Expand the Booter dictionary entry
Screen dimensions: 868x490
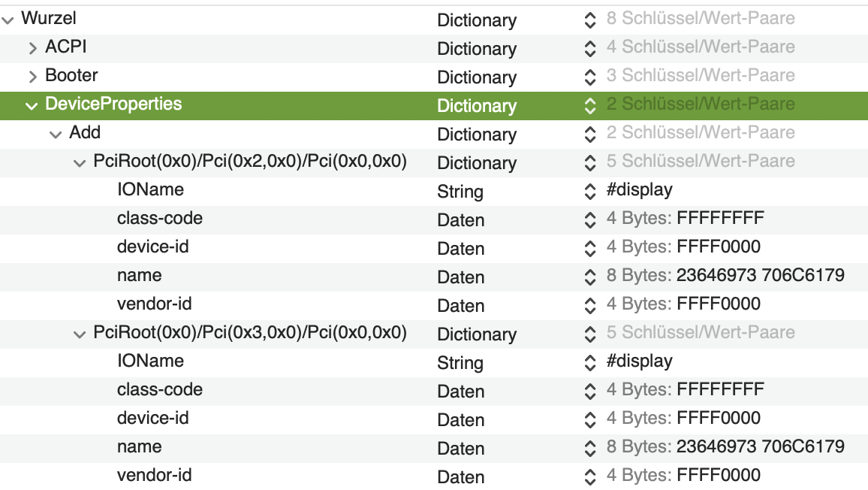coord(32,77)
